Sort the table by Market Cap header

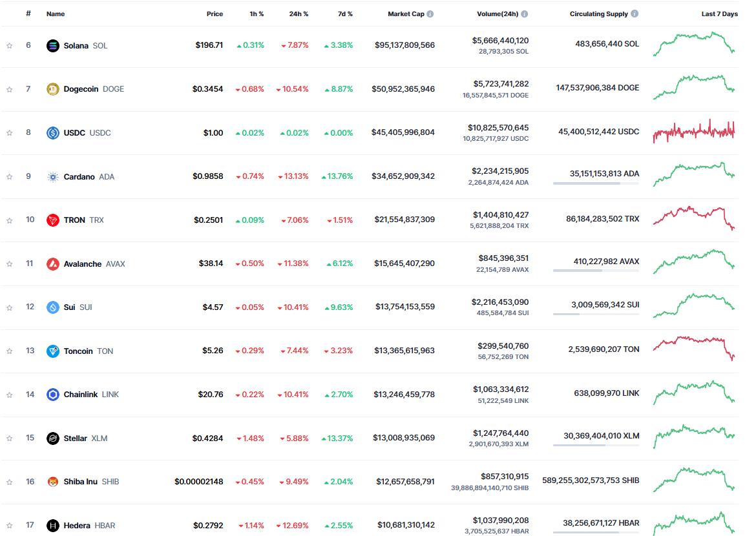[x=406, y=14]
